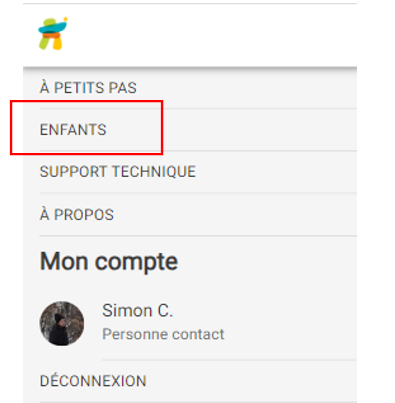Open the Simon C. account entry
Viewport: 395px width, 403px height.
[198, 323]
